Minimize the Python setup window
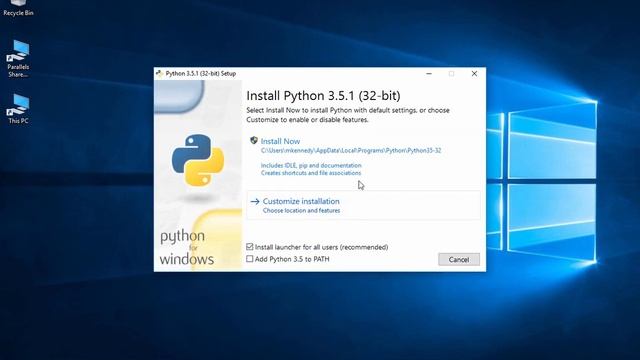 pyautogui.click(x=429, y=73)
